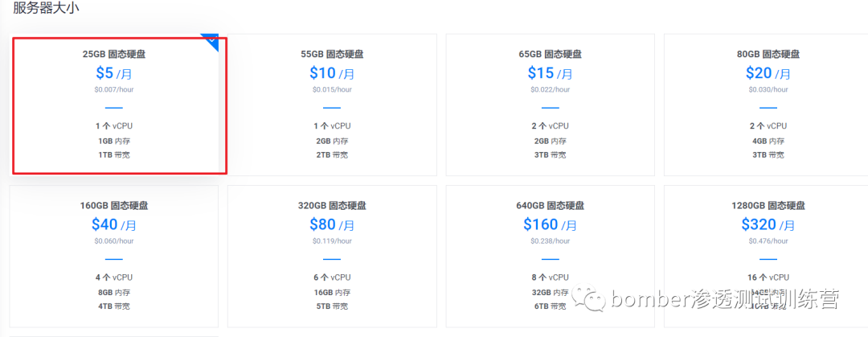Click the WeChat logo in the watermark

(x=589, y=299)
